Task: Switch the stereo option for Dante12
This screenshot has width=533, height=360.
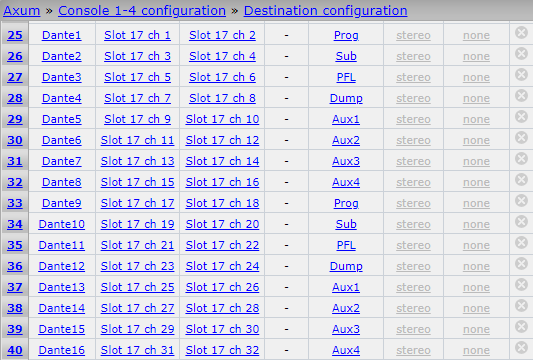Action: pos(413,267)
